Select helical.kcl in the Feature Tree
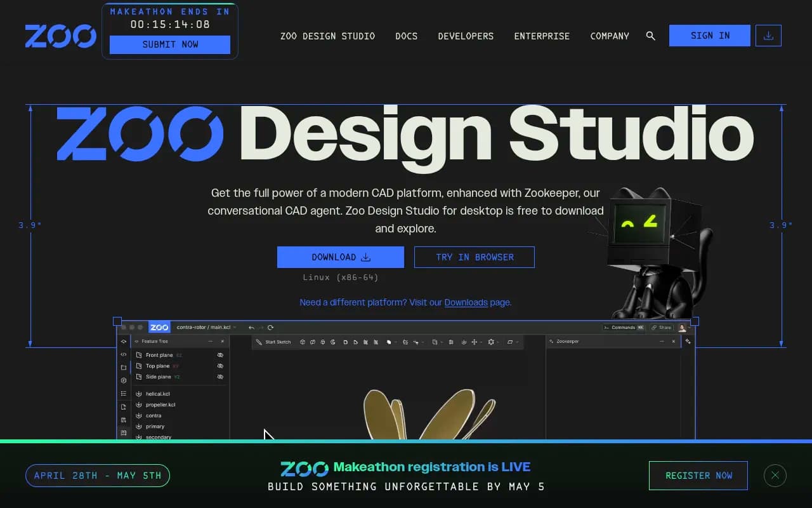 157,394
